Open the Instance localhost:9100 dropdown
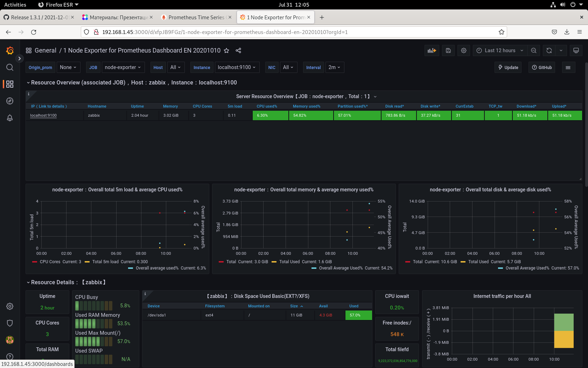588x368 pixels. coord(237,67)
